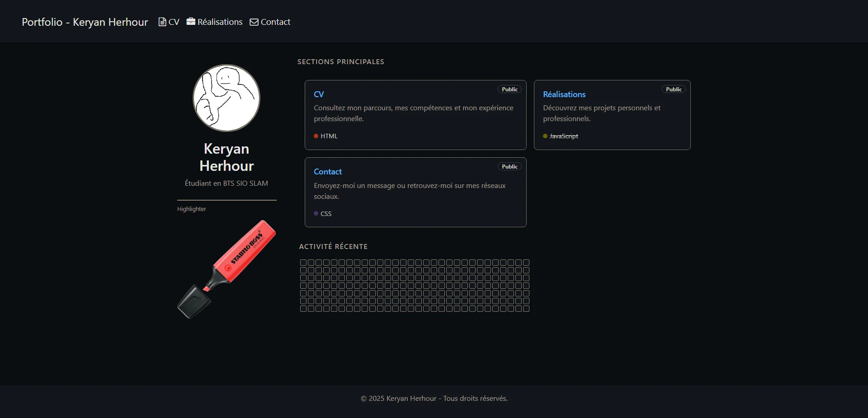Click the Public badge on Contact card
Viewport: 868px width, 418px height.
click(509, 167)
